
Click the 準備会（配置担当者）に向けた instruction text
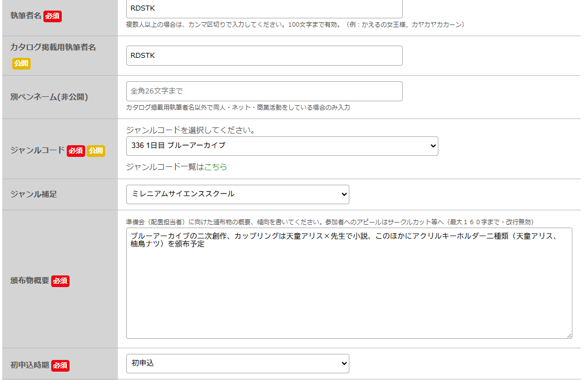[330, 222]
